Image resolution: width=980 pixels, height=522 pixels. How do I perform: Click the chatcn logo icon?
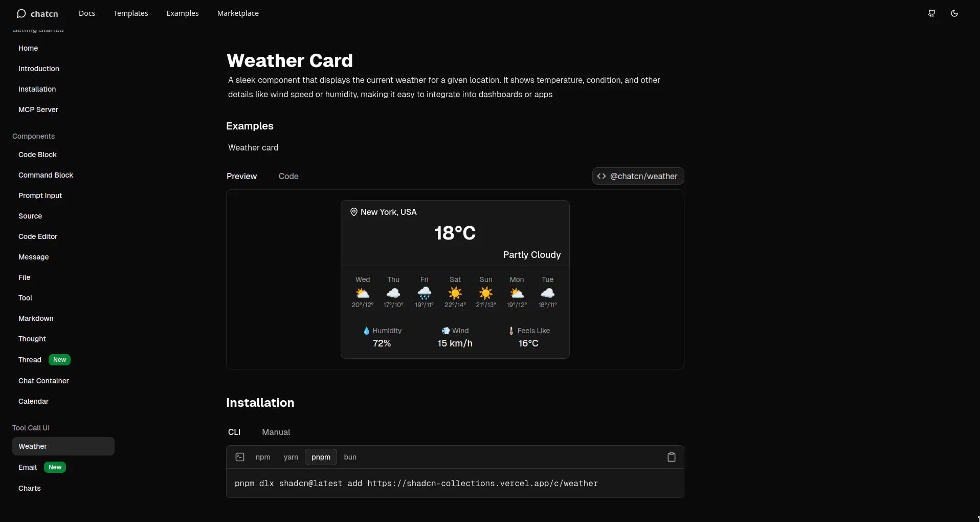tap(21, 13)
